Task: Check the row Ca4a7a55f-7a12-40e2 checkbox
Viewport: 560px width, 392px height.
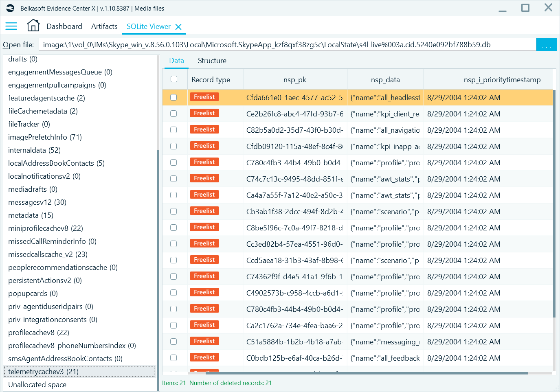Action: [173, 195]
